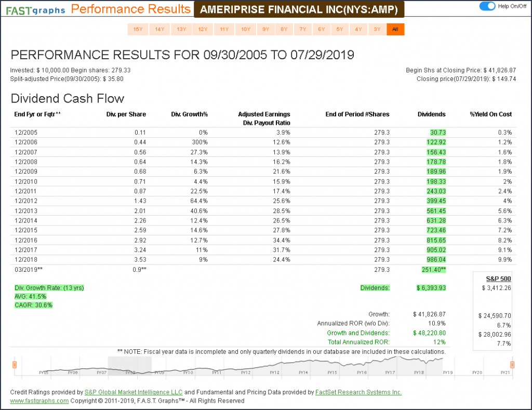Choose the 7Y period tab
532x410 pixels.
[303, 29]
